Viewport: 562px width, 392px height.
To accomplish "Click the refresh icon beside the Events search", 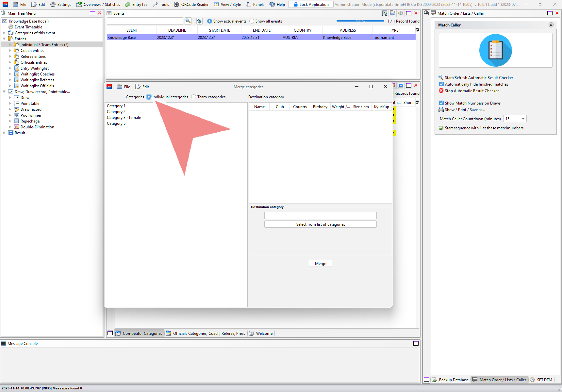I will [x=199, y=21].
